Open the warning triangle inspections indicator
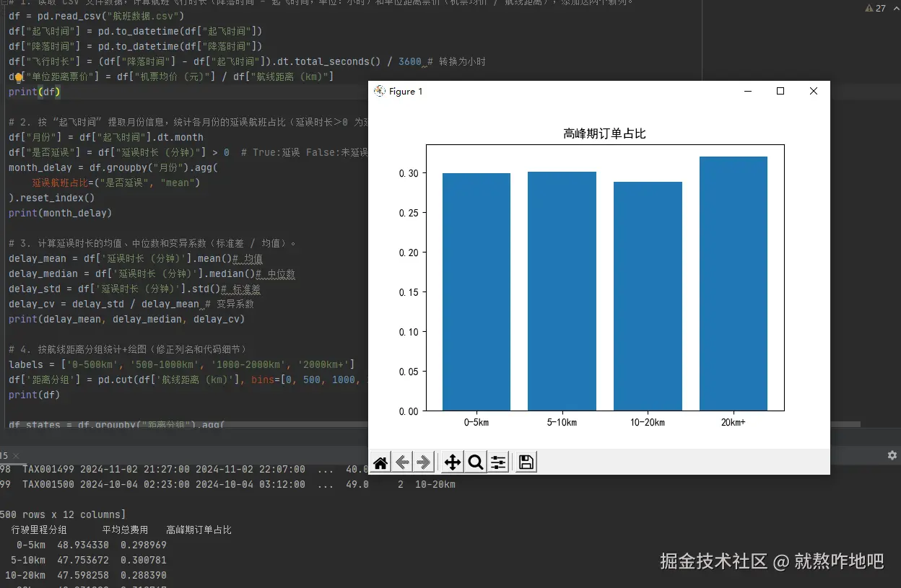This screenshot has width=901, height=588. point(869,9)
